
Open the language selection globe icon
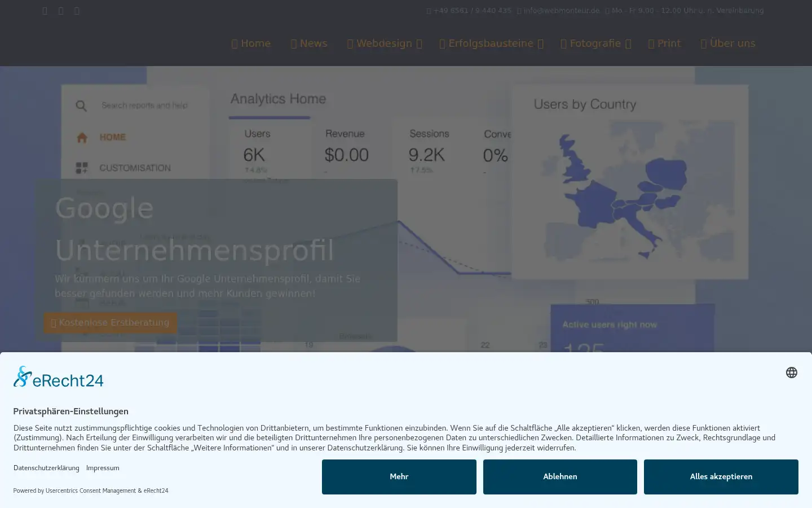791,373
